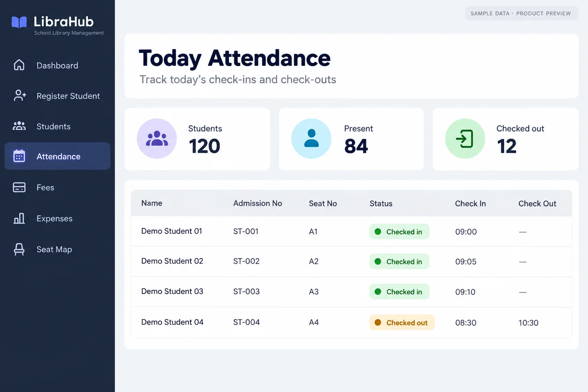Viewport: 588px width, 392px height.
Task: Open the Dashboard menu item
Action: click(x=57, y=65)
